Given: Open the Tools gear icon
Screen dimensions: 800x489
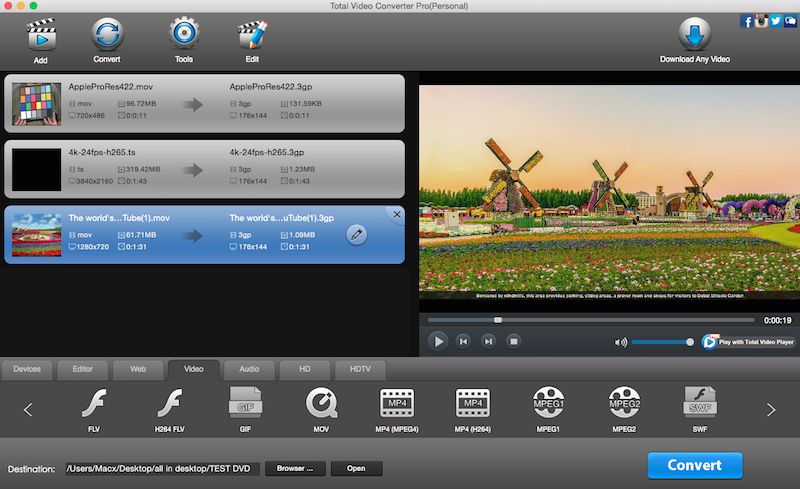Looking at the screenshot, I should 184,33.
